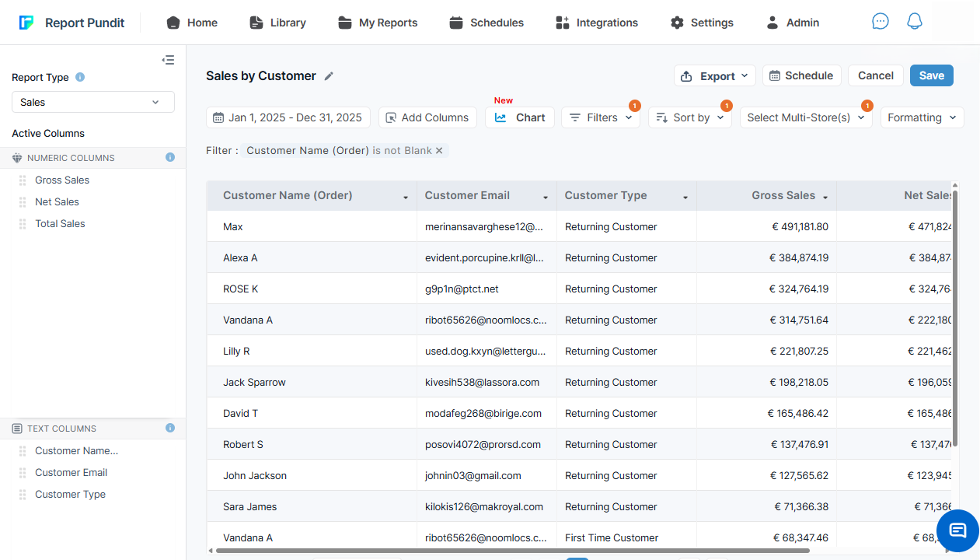Screen dimensions: 980x560
Task: Click the ROSE K customer cell
Action: [x=312, y=289]
